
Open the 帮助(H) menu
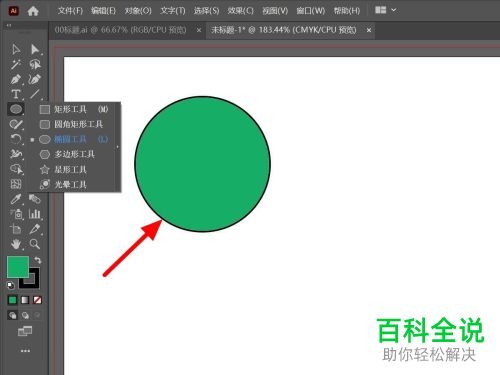pos(347,11)
